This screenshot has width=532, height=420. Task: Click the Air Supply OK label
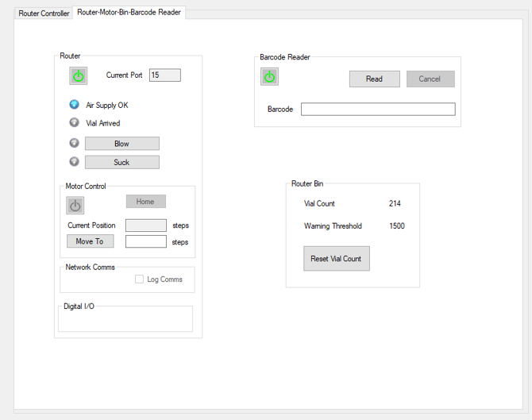coord(107,105)
